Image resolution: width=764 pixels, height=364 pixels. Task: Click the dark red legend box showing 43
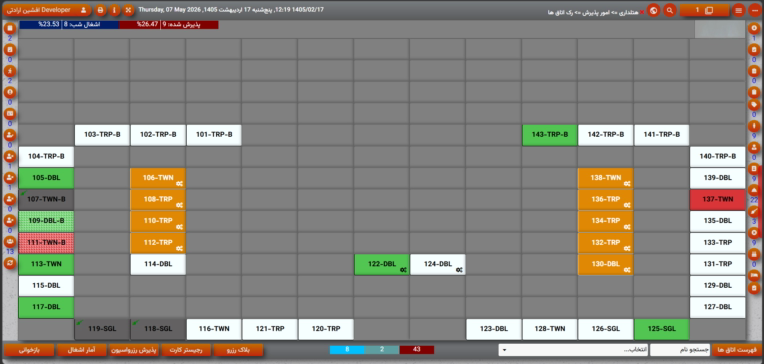click(x=417, y=349)
